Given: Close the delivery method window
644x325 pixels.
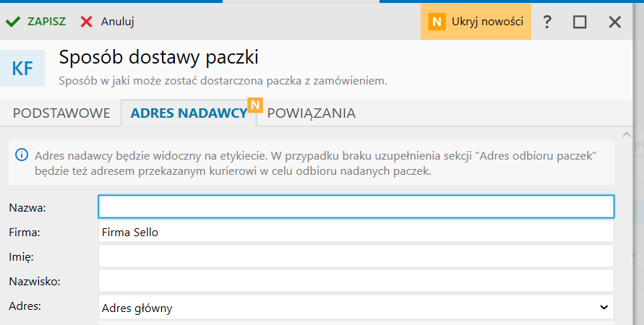Looking at the screenshot, I should [615, 22].
